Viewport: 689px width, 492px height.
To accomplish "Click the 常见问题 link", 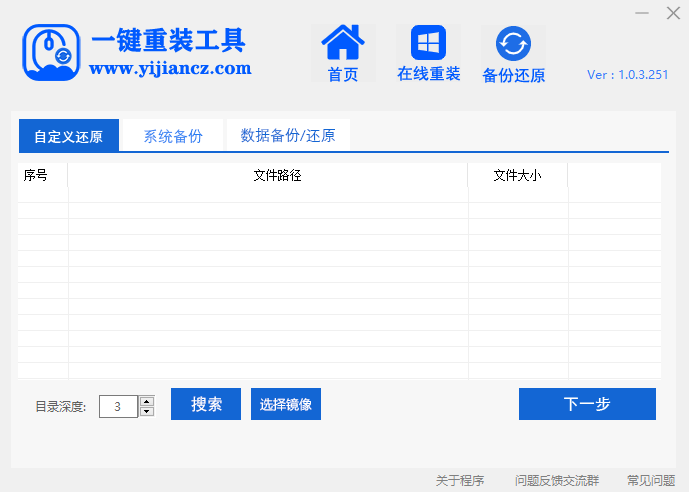I will pyautogui.click(x=651, y=481).
